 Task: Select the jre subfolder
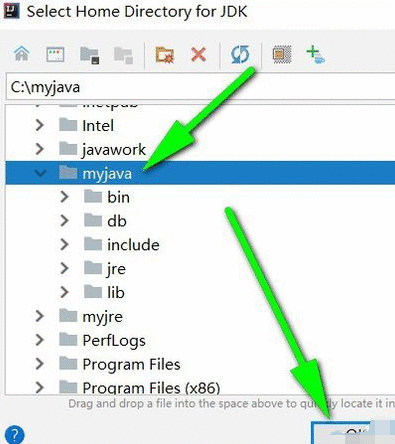(200, 268)
